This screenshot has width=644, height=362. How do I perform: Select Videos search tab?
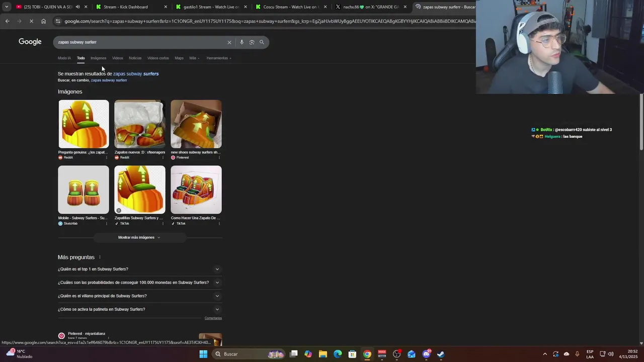[x=117, y=58]
